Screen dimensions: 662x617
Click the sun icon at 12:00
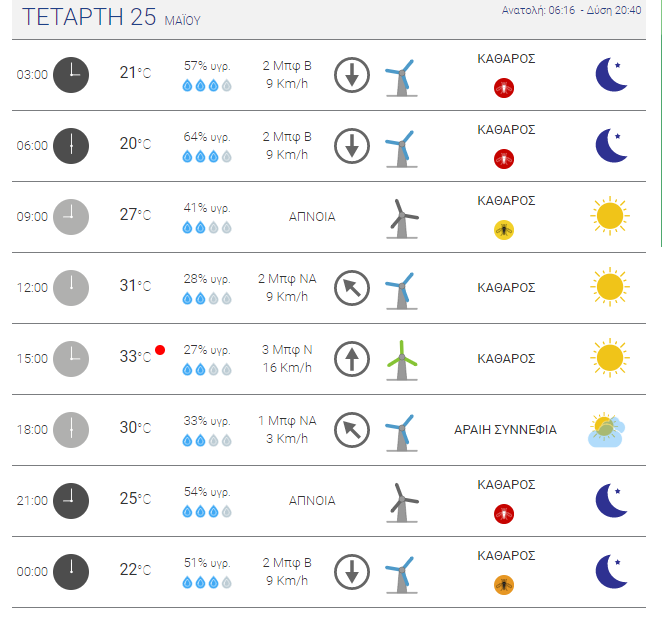tap(610, 287)
